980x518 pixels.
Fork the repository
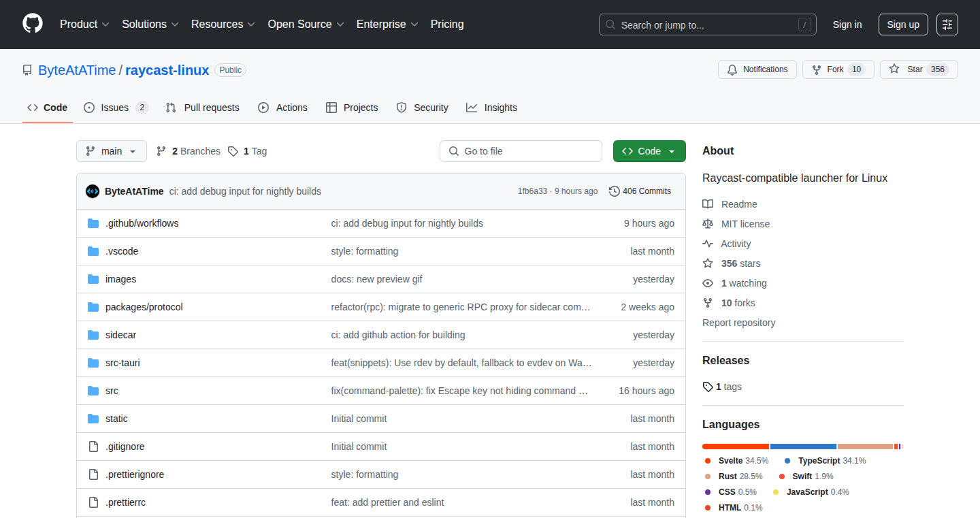pyautogui.click(x=838, y=69)
